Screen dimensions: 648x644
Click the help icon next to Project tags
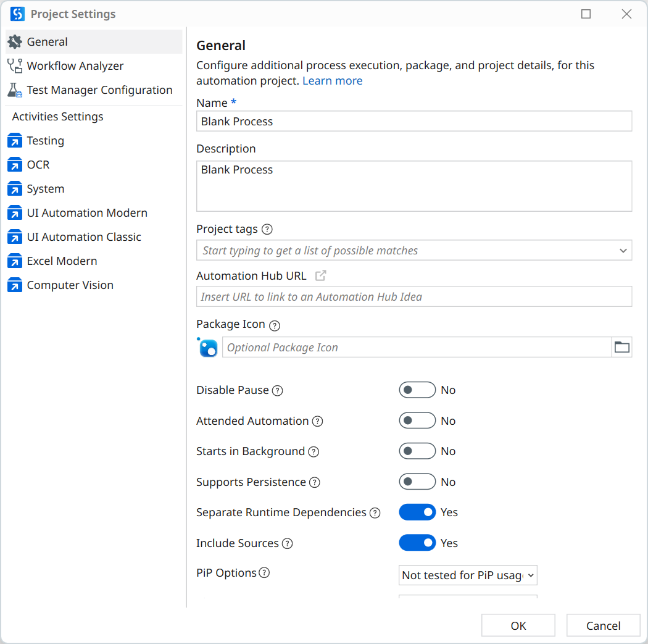click(x=267, y=229)
